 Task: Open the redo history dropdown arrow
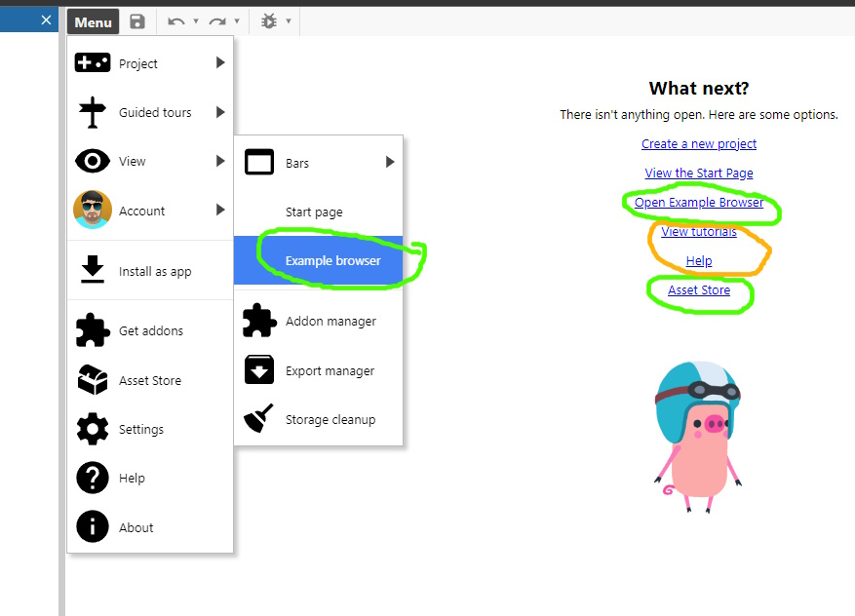tap(237, 21)
